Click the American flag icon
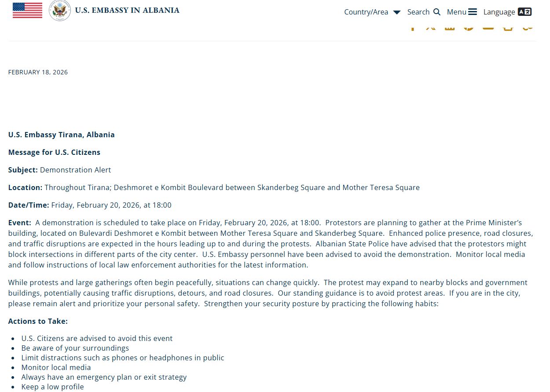This screenshot has width=550, height=392. click(x=27, y=10)
